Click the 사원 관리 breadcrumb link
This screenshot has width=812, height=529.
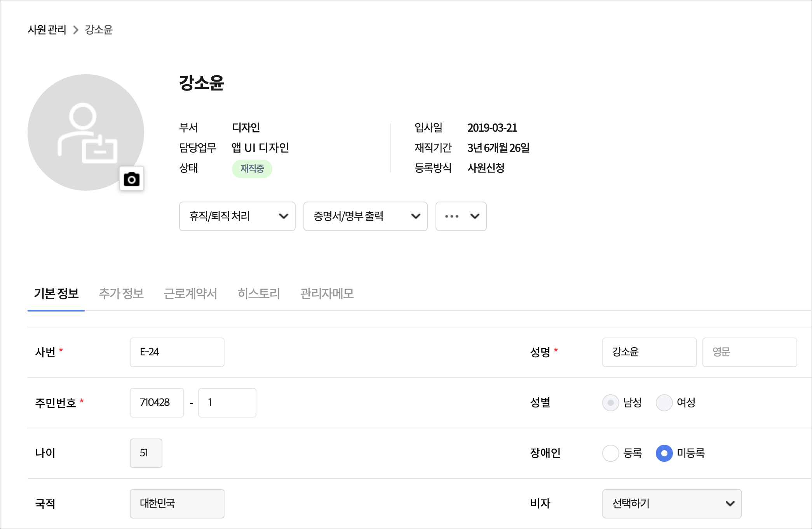pos(47,30)
